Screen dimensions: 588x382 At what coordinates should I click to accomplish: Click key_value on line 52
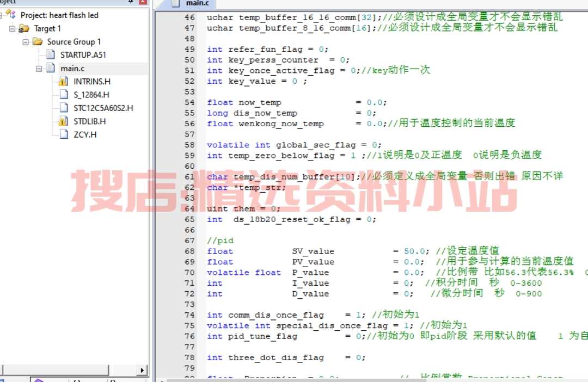coord(252,81)
